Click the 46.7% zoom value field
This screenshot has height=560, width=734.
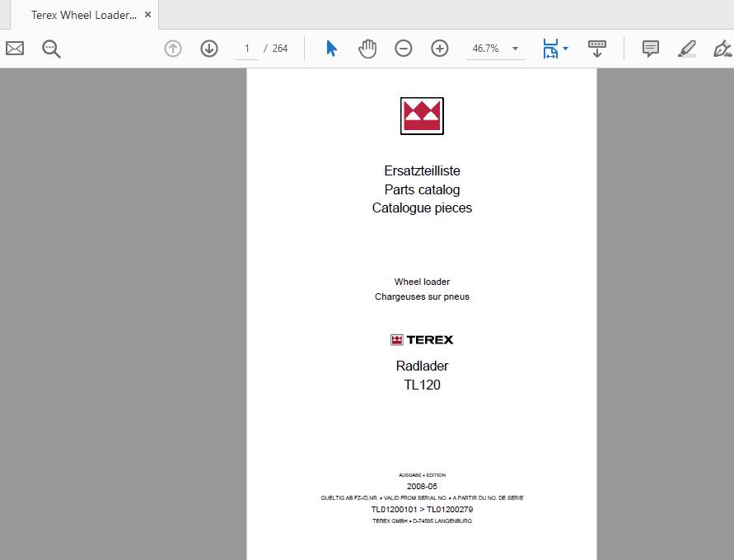click(x=486, y=49)
